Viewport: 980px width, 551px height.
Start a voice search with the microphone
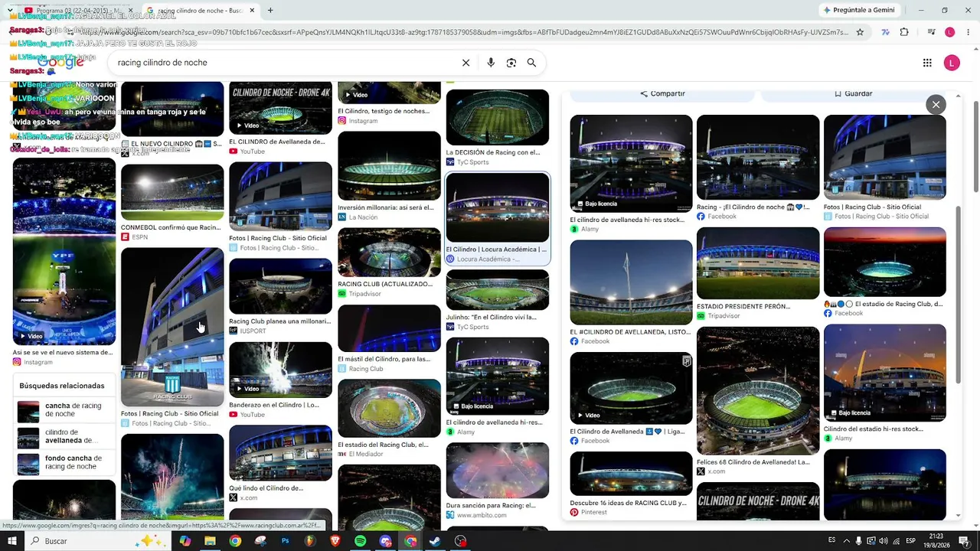point(491,63)
